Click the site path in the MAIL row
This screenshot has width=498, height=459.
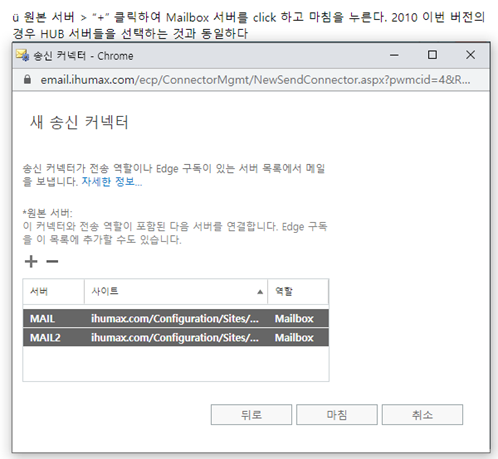(x=175, y=319)
